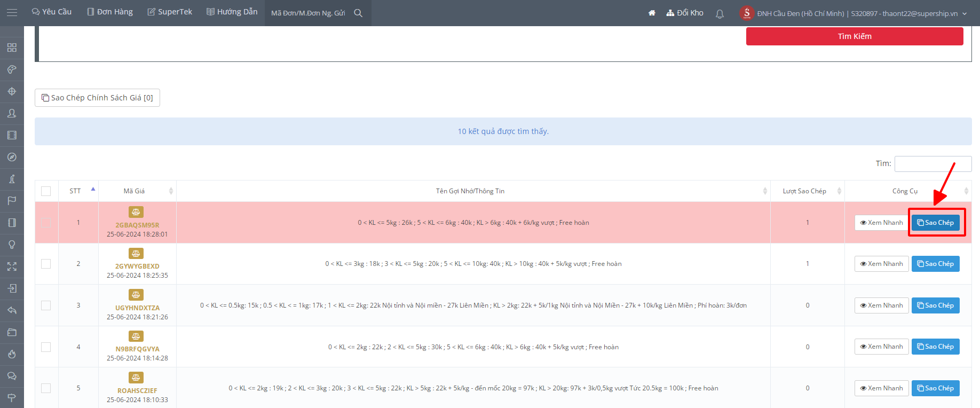Viewport: 980px width, 408px height.
Task: Open the SuperTek menu
Action: click(170, 12)
